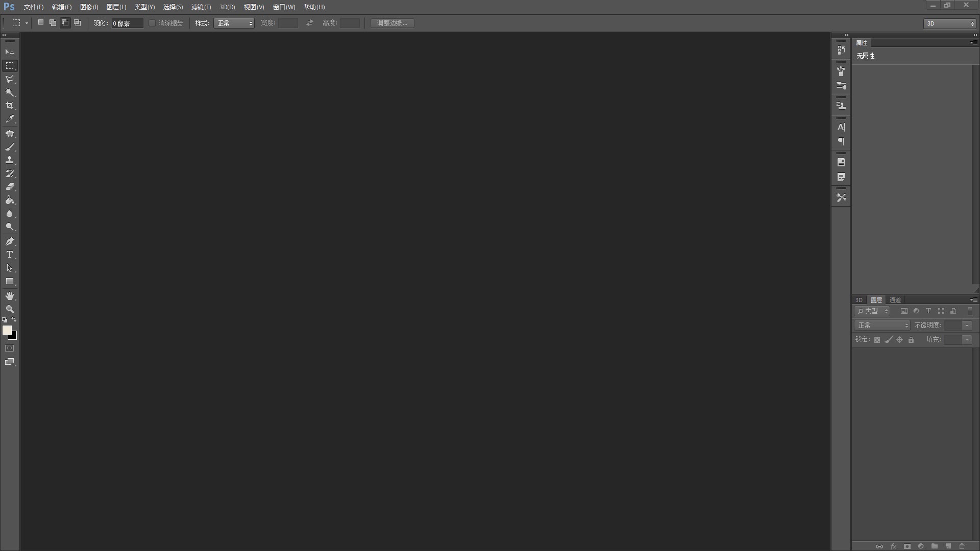980x551 pixels.
Task: Select the Brush tool
Action: [x=10, y=146]
